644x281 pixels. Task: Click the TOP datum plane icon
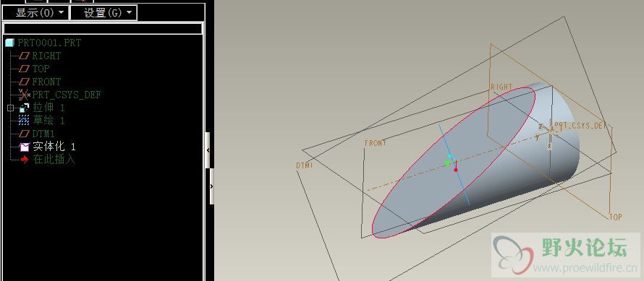[25, 69]
